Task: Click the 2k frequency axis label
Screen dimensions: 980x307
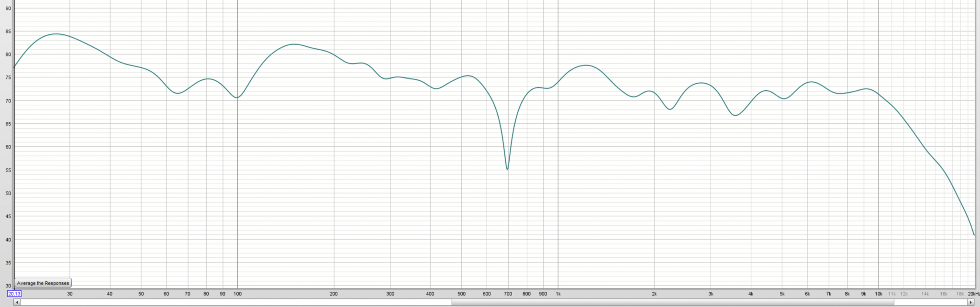Action: pyautogui.click(x=654, y=294)
